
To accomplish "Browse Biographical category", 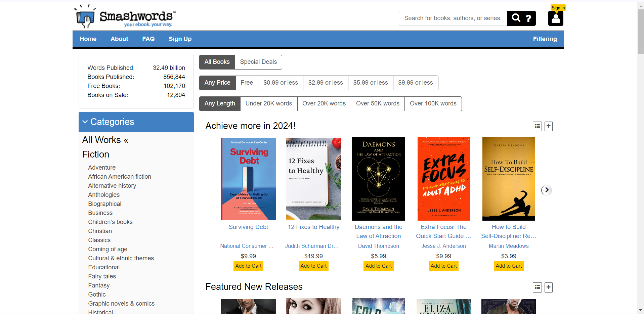I will click(105, 204).
